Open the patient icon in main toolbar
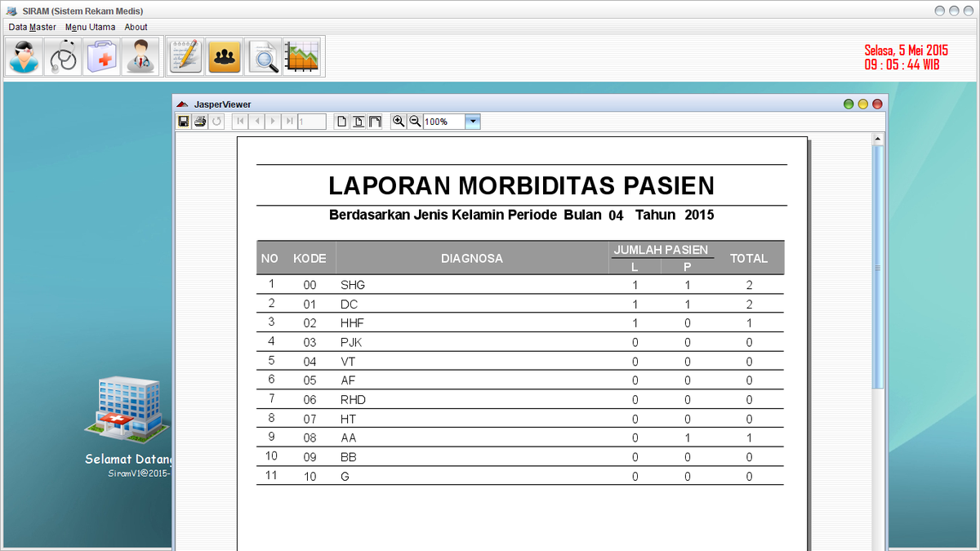Screen dimensions: 980x551 tap(24, 56)
